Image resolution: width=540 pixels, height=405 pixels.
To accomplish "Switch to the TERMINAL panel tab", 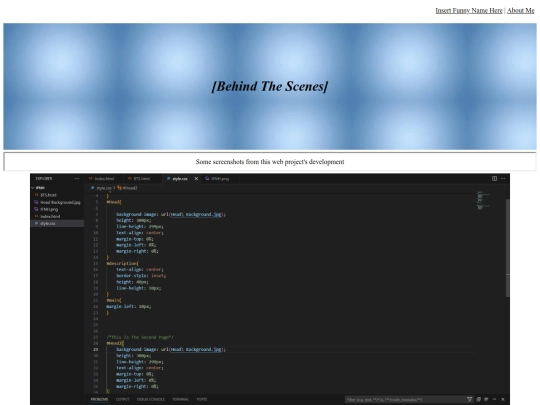I will click(180, 399).
